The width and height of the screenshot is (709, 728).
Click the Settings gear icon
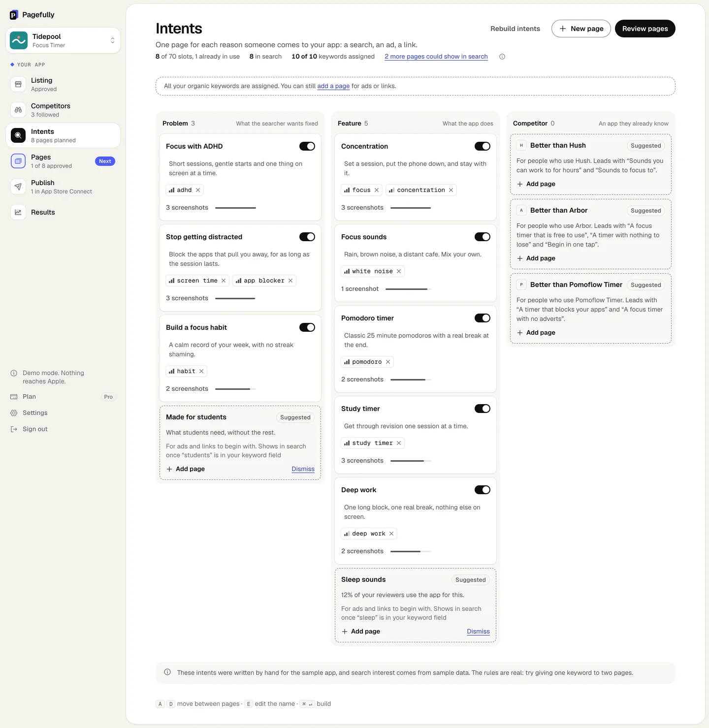tap(14, 413)
